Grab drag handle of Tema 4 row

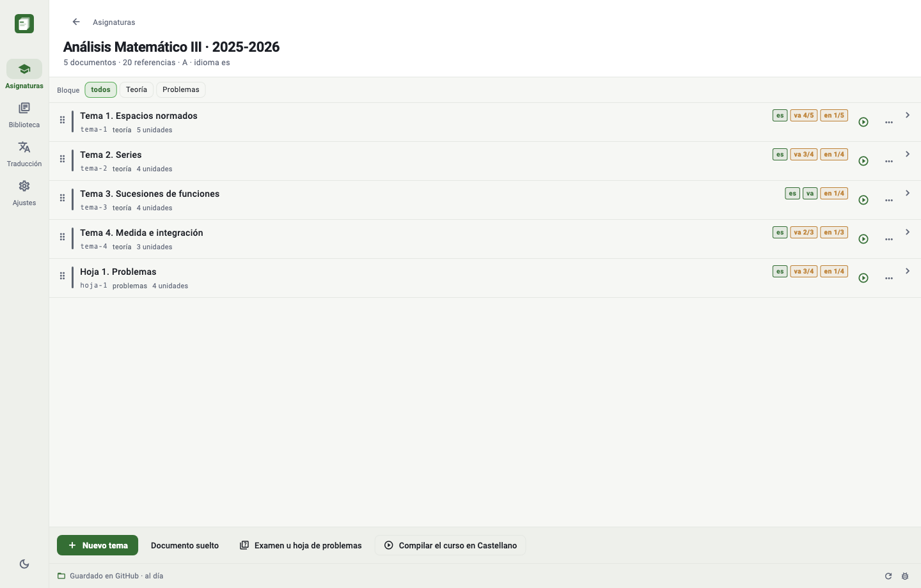tap(62, 236)
